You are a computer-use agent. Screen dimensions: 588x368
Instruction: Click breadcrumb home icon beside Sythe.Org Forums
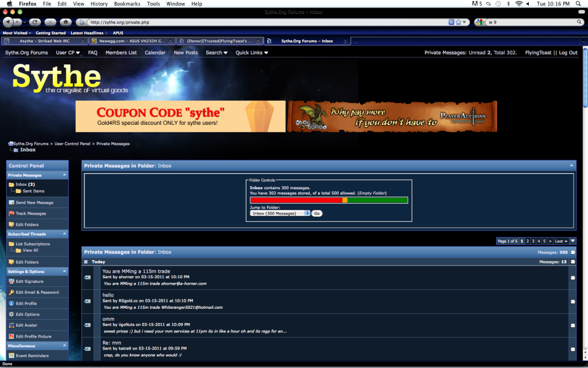pos(11,143)
